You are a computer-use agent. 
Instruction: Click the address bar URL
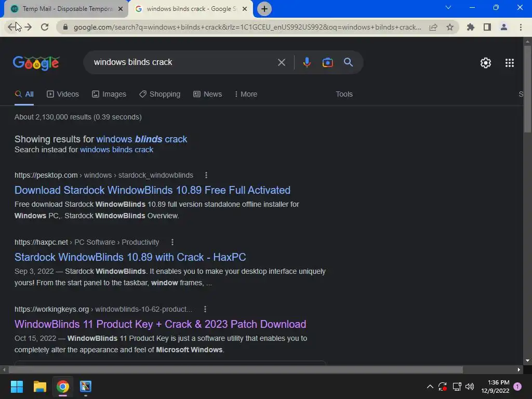pos(247,27)
